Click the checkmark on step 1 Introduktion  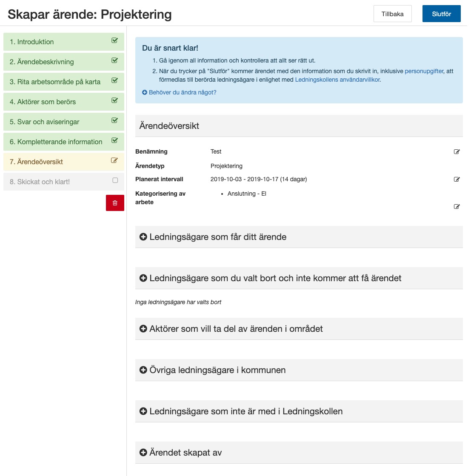[x=114, y=40]
